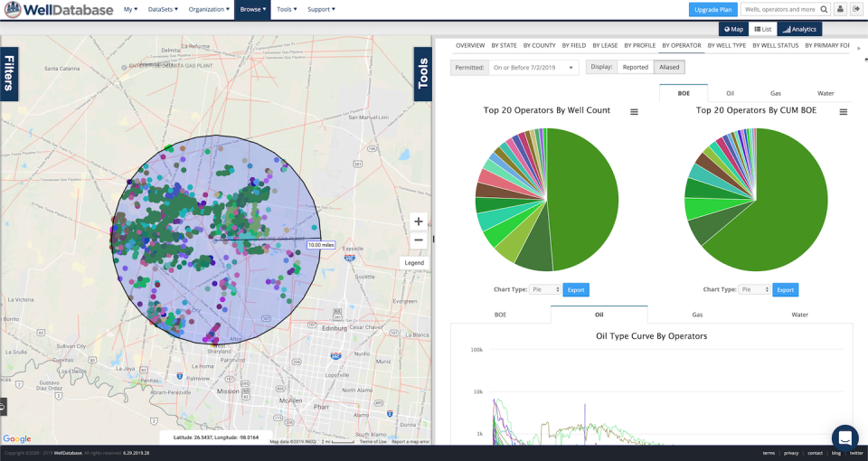The width and height of the screenshot is (868, 461).
Task: Zoom in on the map
Action: coord(419,222)
